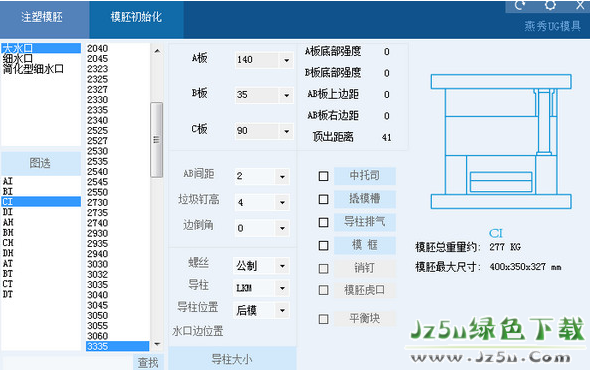591x370 pixels.
Task: Click AB板上边距 value 0
Action: tap(387, 95)
